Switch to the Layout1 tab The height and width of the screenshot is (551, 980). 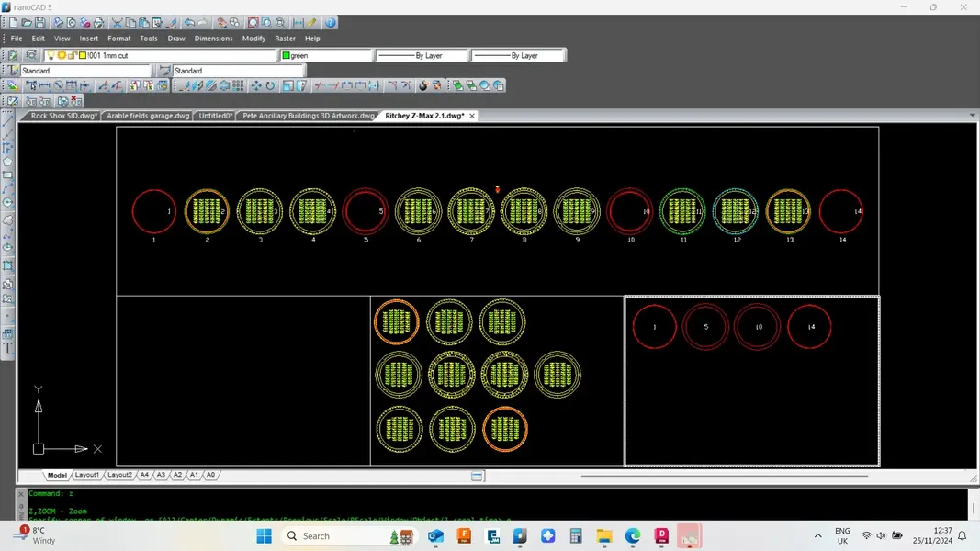(x=87, y=475)
